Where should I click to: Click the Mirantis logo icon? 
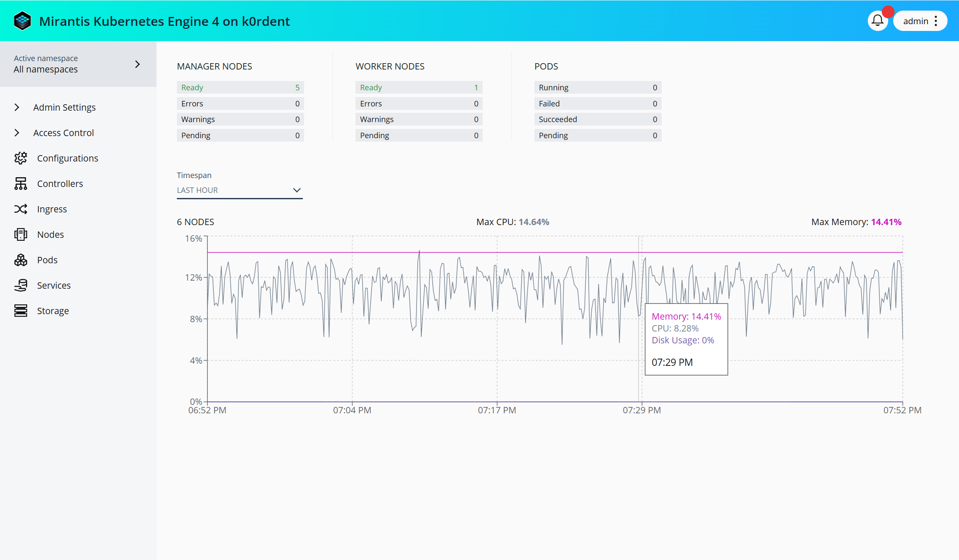pyautogui.click(x=22, y=21)
